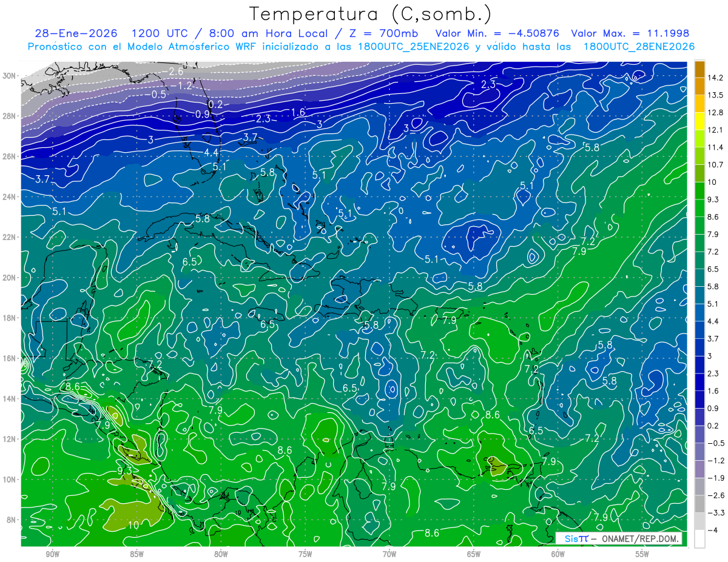728x562 pixels.
Task: Click the "75W" longitude axis label
Action: 305,554
